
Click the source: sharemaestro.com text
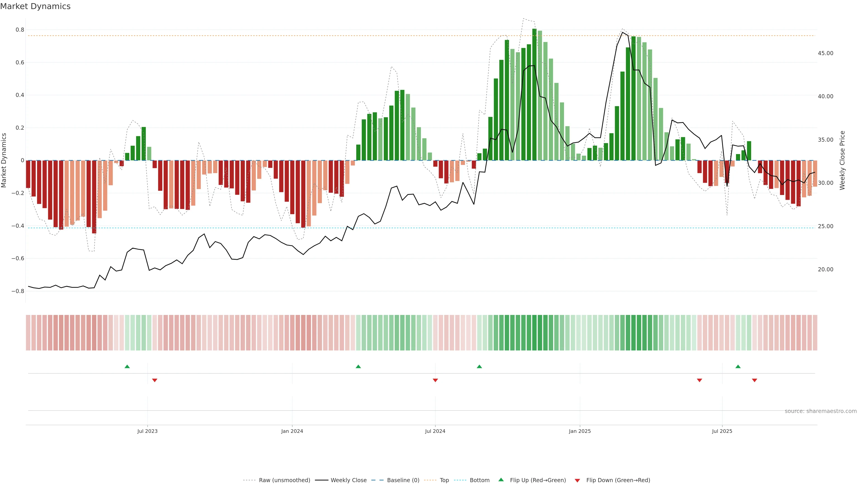click(821, 411)
